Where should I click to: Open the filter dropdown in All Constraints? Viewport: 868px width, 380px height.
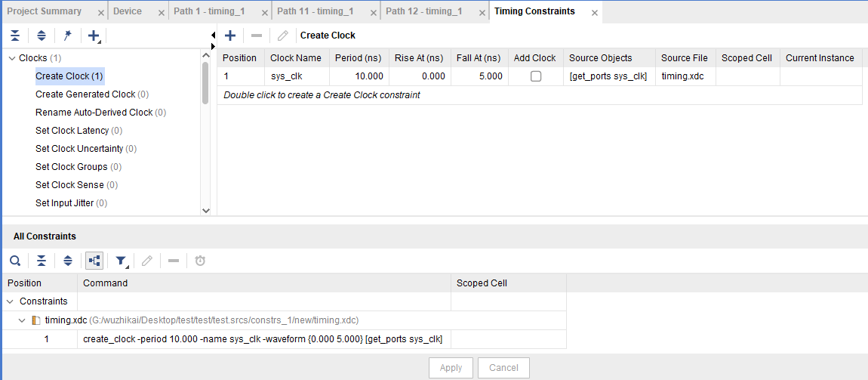tap(121, 261)
